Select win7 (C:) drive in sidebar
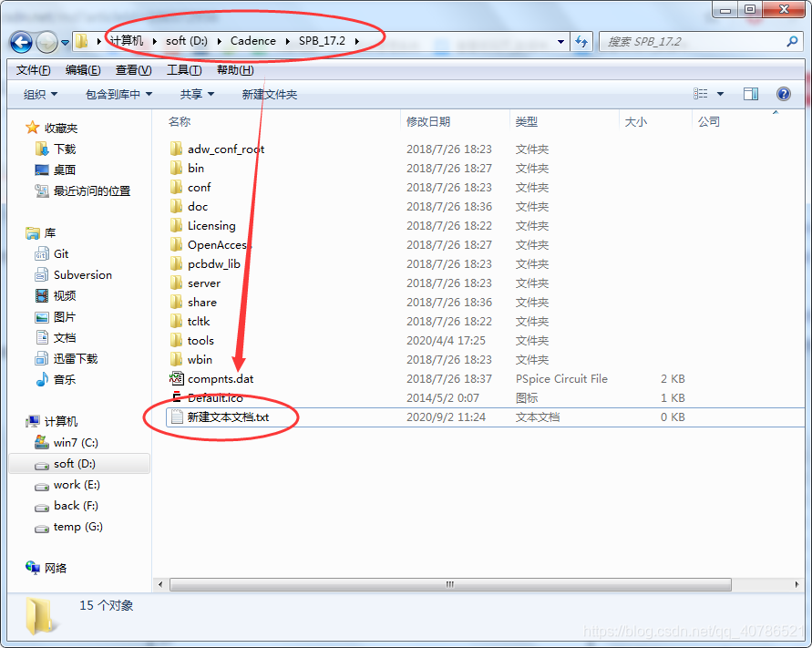812x648 pixels. pos(67,443)
